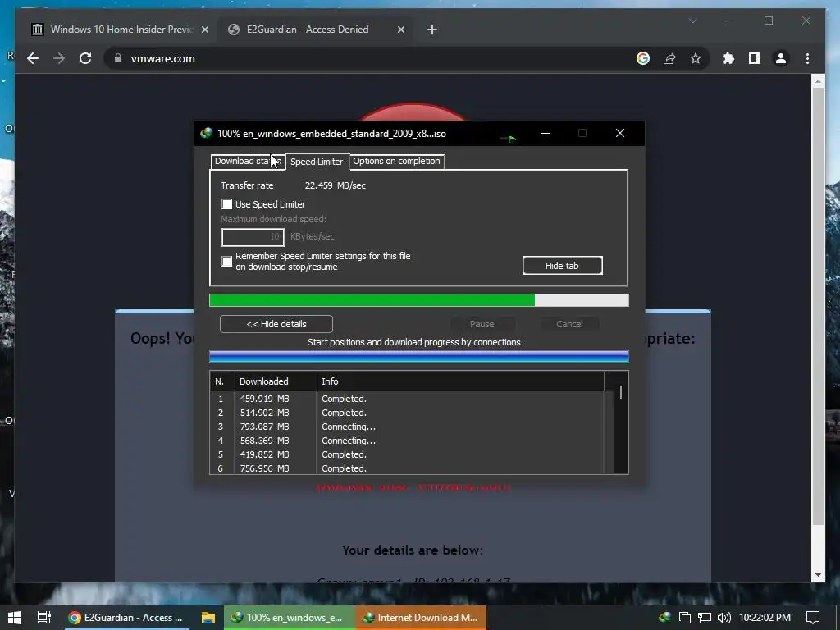Open Chrome tab search chevron
Image resolution: width=840 pixels, height=630 pixels.
tap(692, 21)
